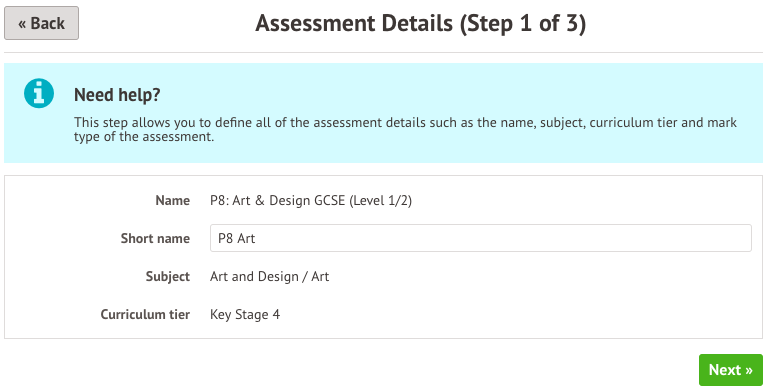Click the circular info icon beside Need help?
This screenshot has width=769, height=390.
[x=39, y=93]
